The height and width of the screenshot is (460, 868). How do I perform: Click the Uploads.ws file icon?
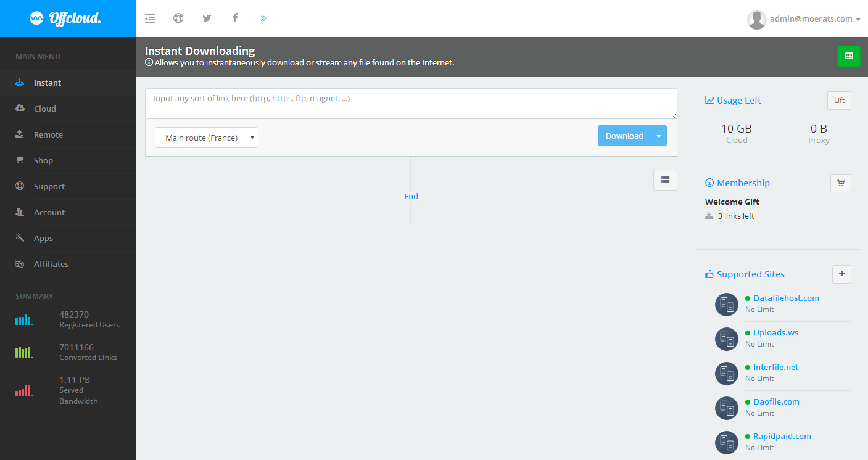727,339
